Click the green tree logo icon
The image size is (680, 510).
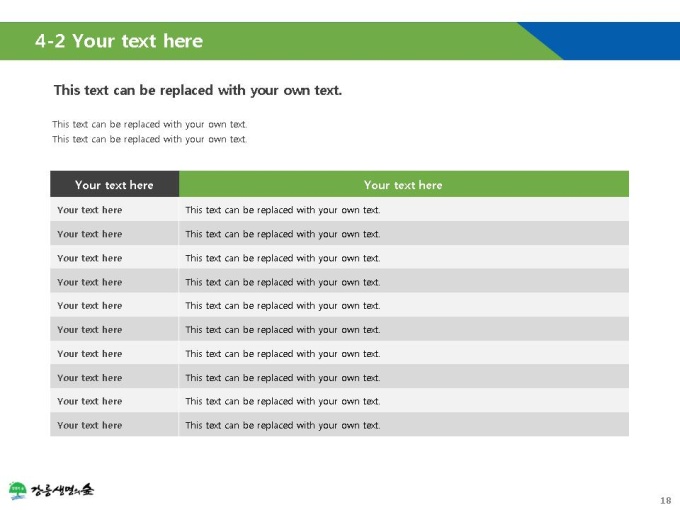[x=17, y=490]
